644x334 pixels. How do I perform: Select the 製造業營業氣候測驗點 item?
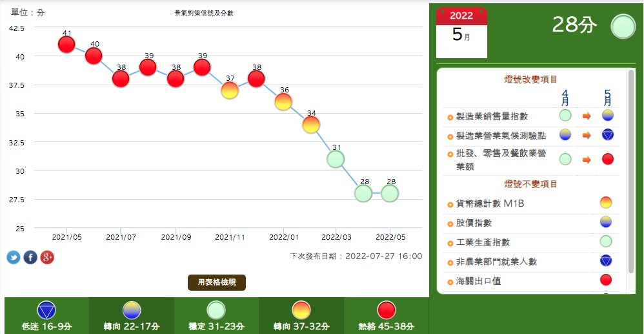point(501,136)
